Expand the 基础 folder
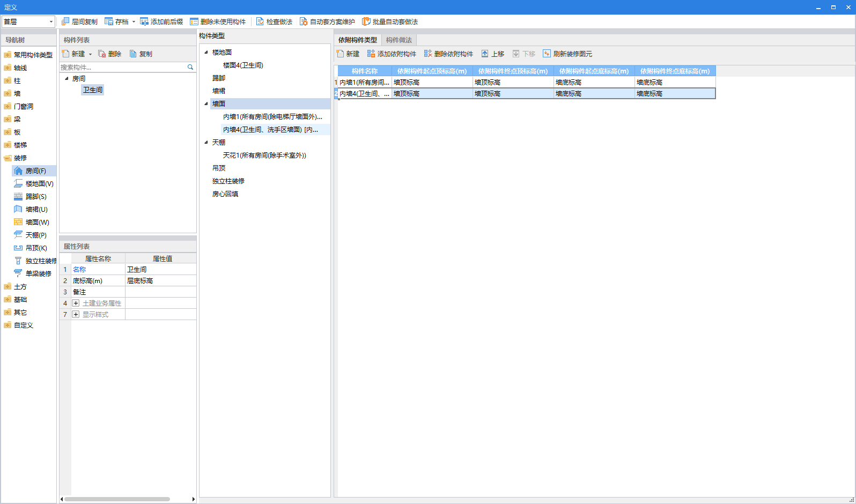This screenshot has width=856, height=504. (x=8, y=299)
